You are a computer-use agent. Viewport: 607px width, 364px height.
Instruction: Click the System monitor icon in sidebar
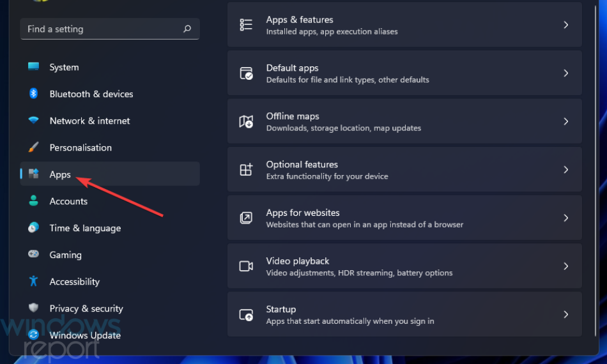(34, 67)
